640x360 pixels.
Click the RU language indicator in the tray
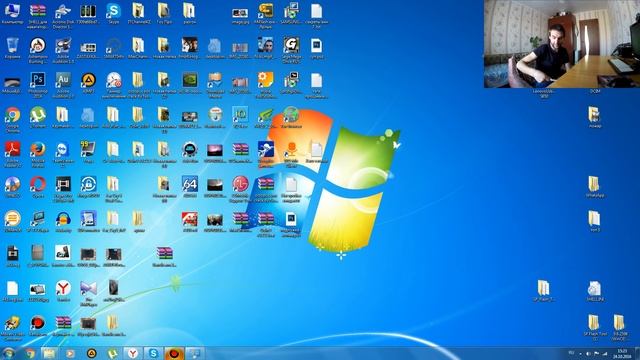(x=571, y=353)
